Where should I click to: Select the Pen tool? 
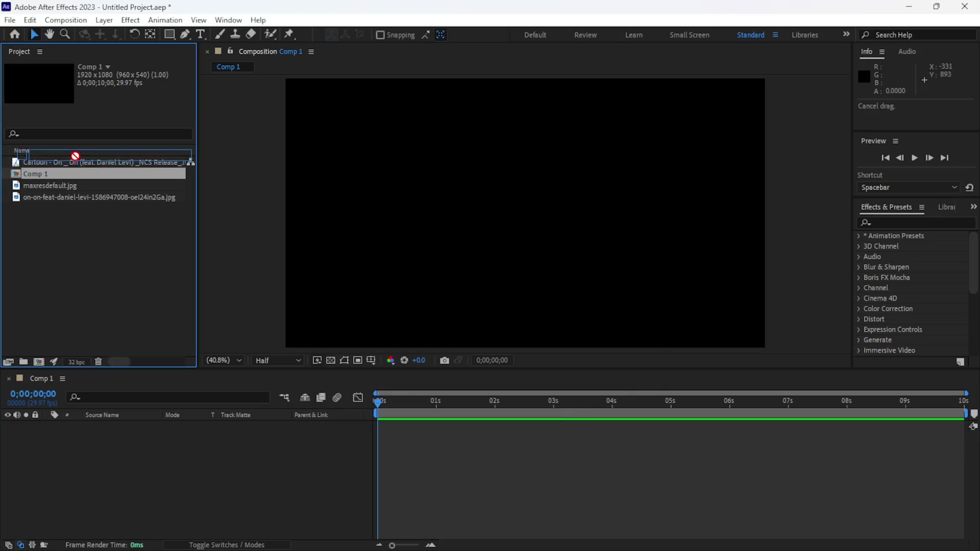[x=185, y=34]
